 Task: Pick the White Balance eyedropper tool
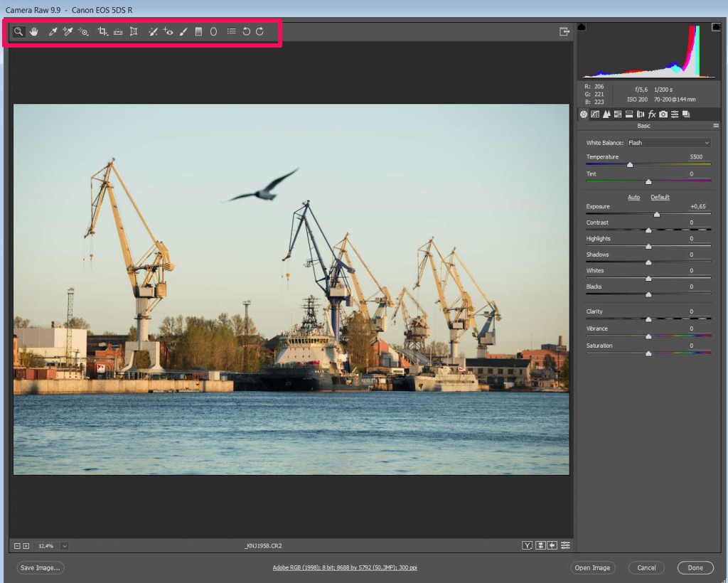(x=53, y=32)
